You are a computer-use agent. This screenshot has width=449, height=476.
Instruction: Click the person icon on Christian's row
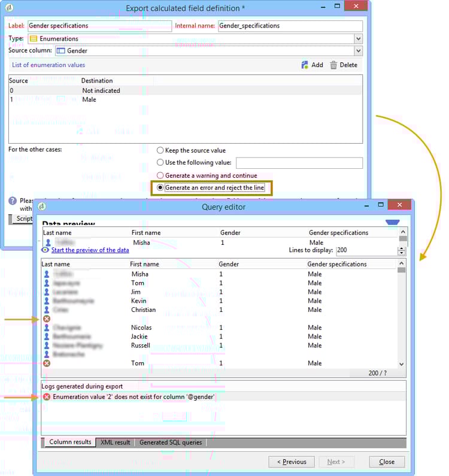pyautogui.click(x=47, y=310)
